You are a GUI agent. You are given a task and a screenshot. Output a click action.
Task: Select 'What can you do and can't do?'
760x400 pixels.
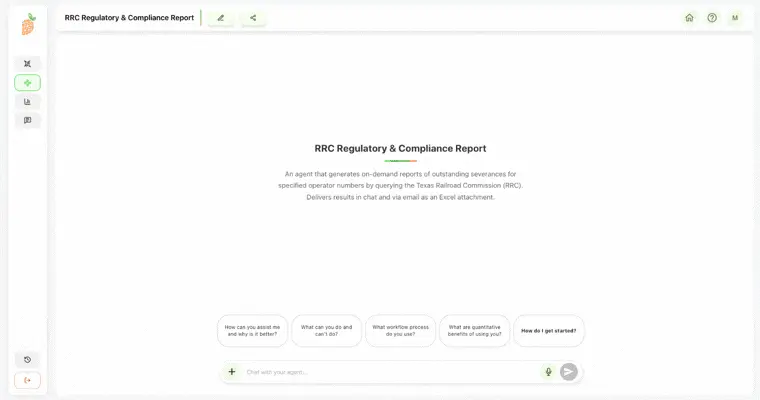[x=326, y=331]
